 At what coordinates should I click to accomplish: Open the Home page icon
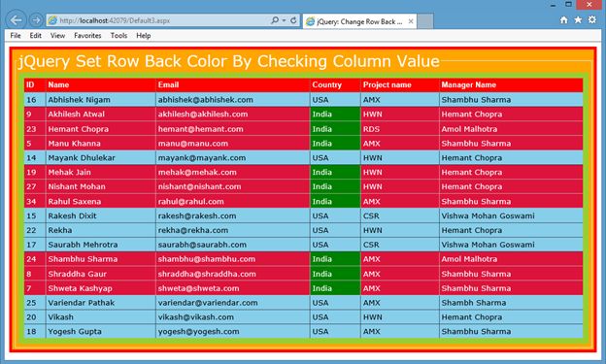[x=564, y=19]
